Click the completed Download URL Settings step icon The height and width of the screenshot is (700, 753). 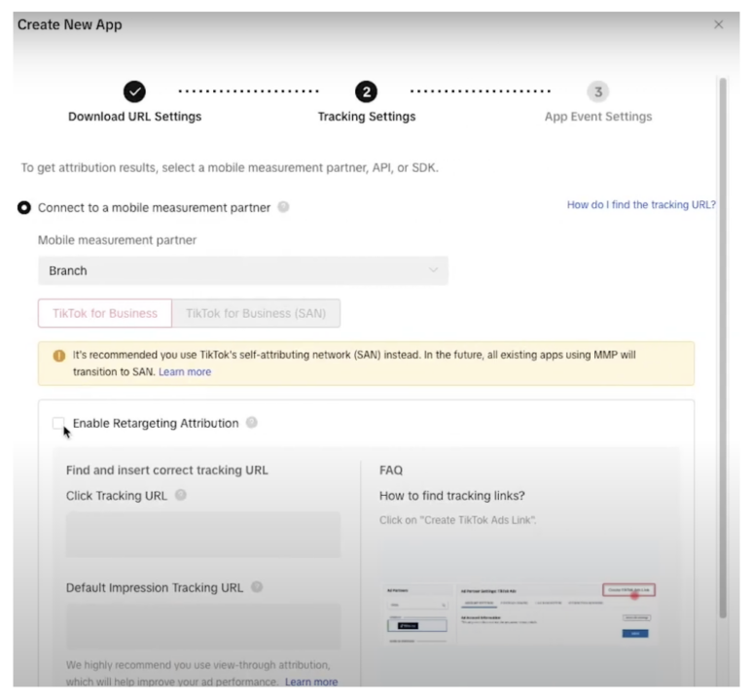point(134,91)
